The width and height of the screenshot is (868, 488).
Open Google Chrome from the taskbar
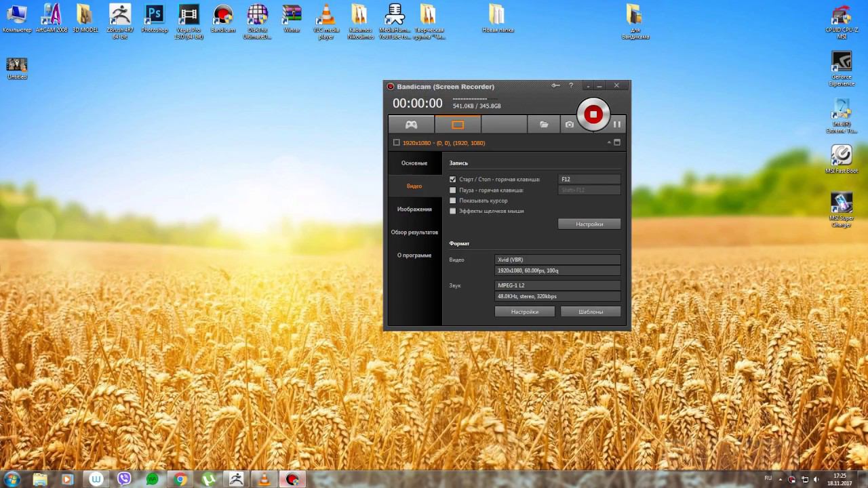[180, 479]
